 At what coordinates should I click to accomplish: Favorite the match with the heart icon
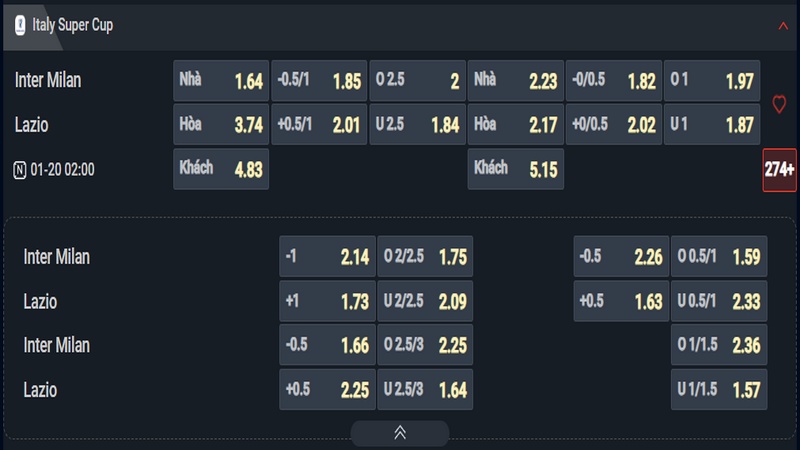coord(779,104)
